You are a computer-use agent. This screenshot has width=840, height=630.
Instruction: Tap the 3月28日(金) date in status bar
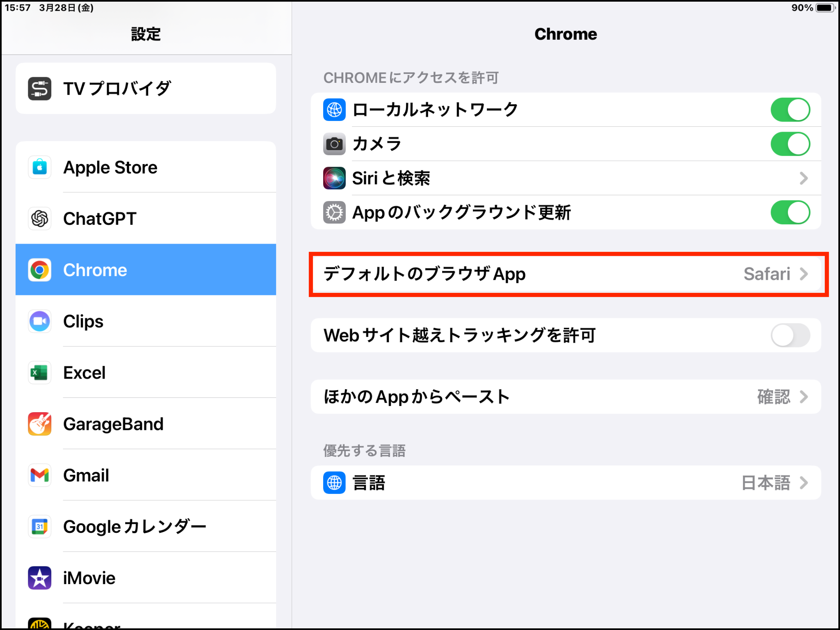pyautogui.click(x=66, y=8)
